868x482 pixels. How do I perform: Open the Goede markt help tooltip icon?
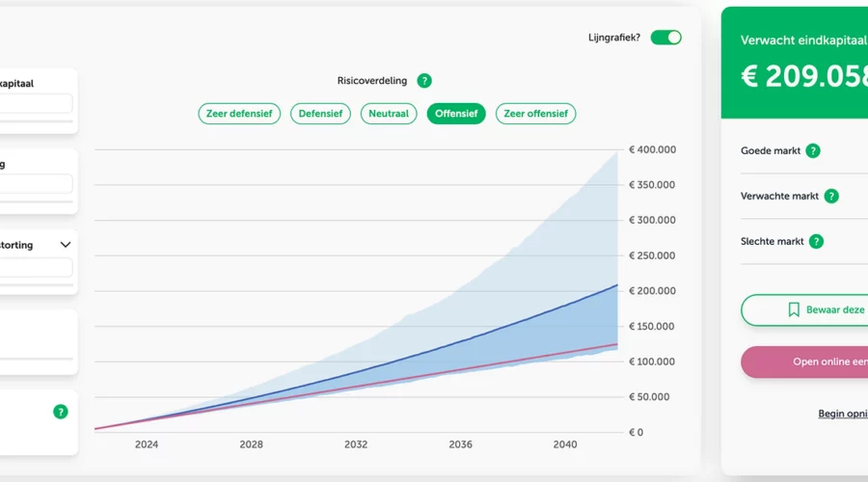[813, 150]
